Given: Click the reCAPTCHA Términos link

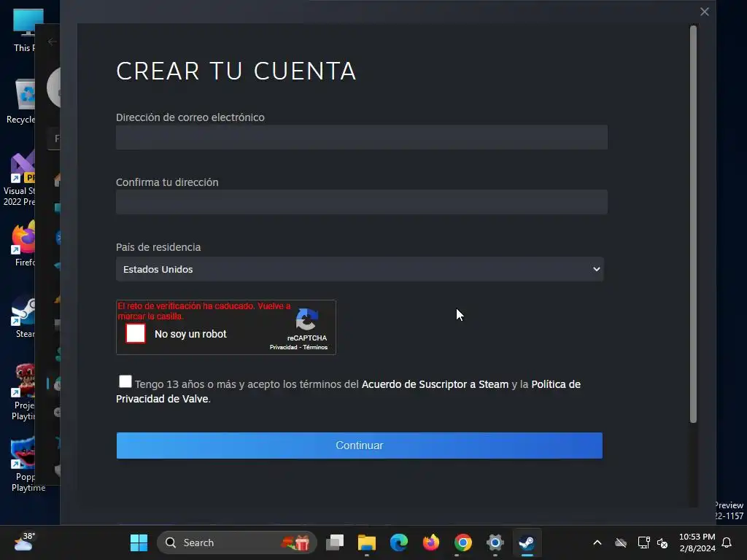Looking at the screenshot, I should click(315, 347).
